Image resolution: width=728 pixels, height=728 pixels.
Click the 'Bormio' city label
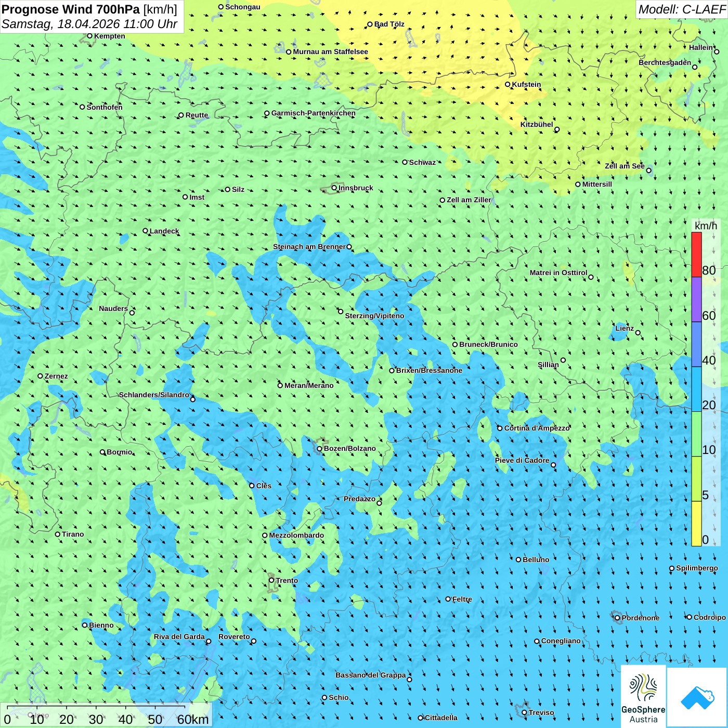pos(119,452)
